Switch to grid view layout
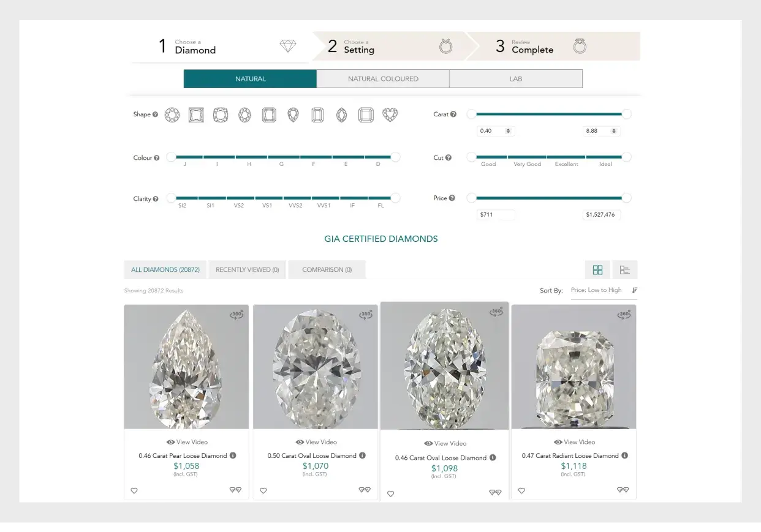The image size is (761, 532). click(x=597, y=270)
